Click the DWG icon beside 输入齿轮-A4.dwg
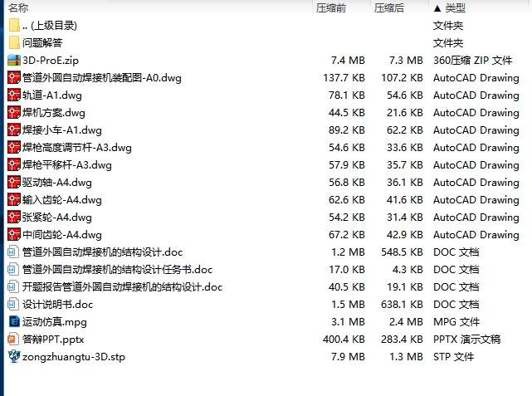 point(14,200)
